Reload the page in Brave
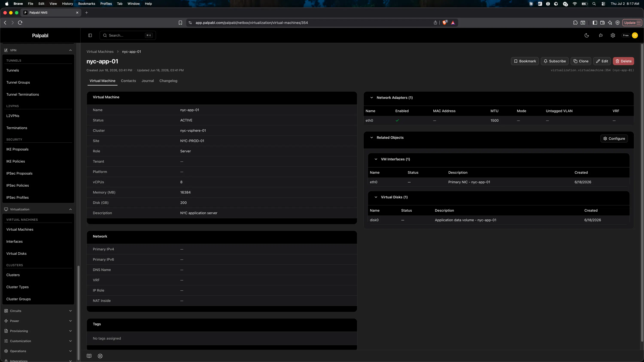This screenshot has width=644, height=362. (20, 23)
